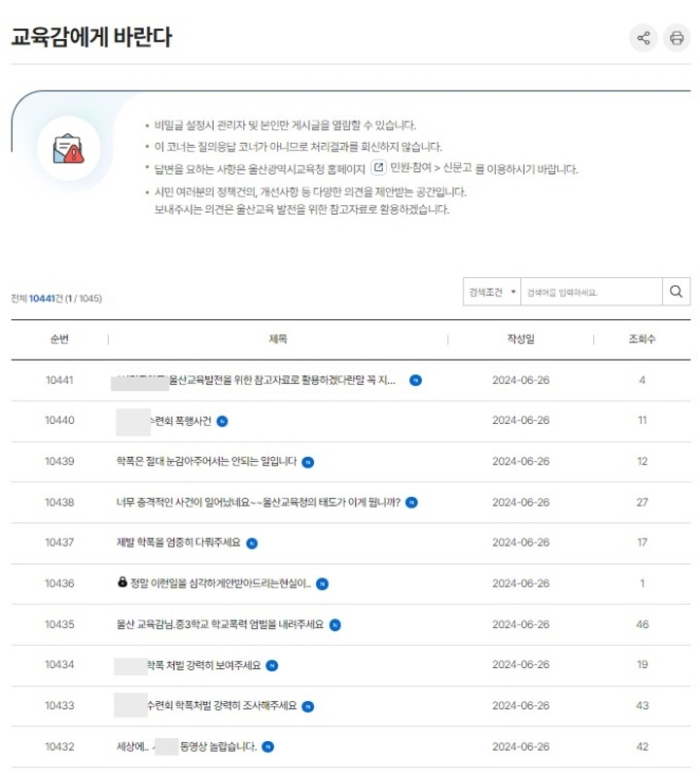Click new badge icon on post 10438
This screenshot has height=775, width=700.
point(411,503)
